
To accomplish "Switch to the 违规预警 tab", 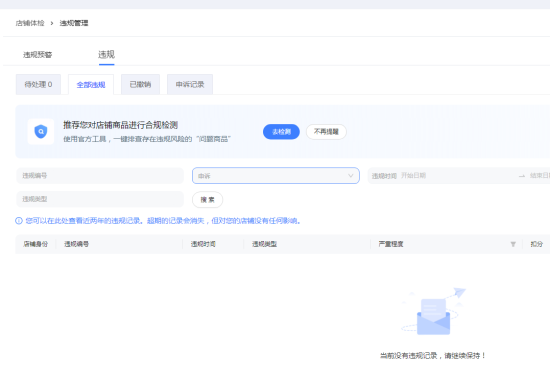I will pos(38,55).
